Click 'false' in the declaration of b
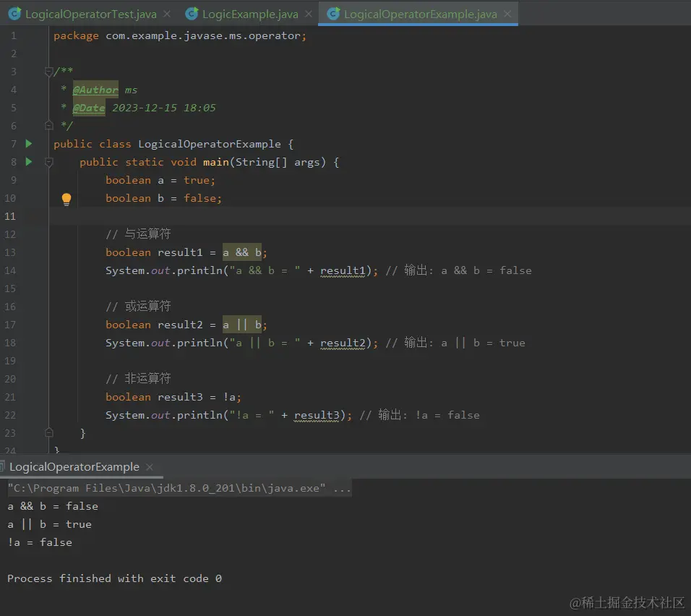This screenshot has width=691, height=616. [x=199, y=198]
